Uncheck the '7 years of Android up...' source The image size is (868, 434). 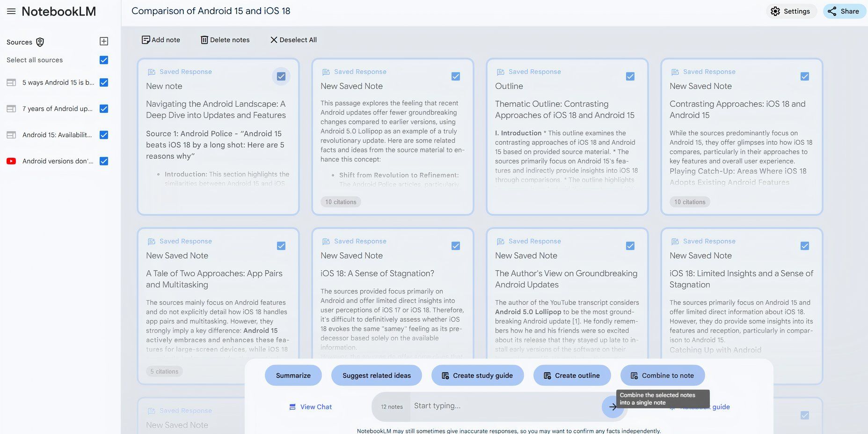104,109
